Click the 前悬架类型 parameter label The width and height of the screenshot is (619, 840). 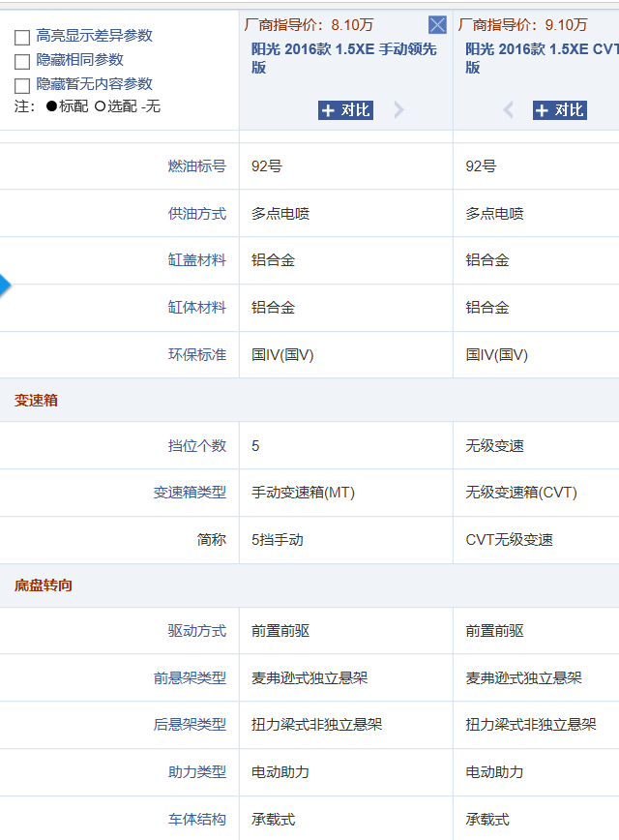point(191,678)
